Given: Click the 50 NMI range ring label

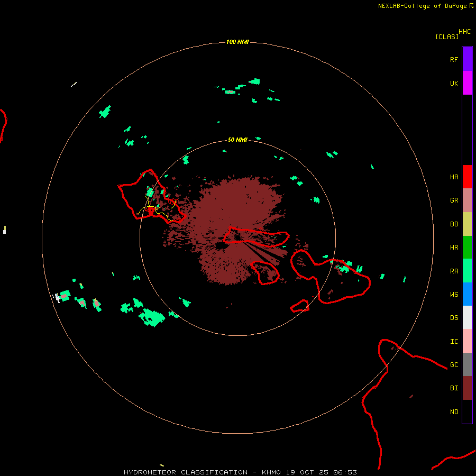Looking at the screenshot, I should pyautogui.click(x=237, y=140).
